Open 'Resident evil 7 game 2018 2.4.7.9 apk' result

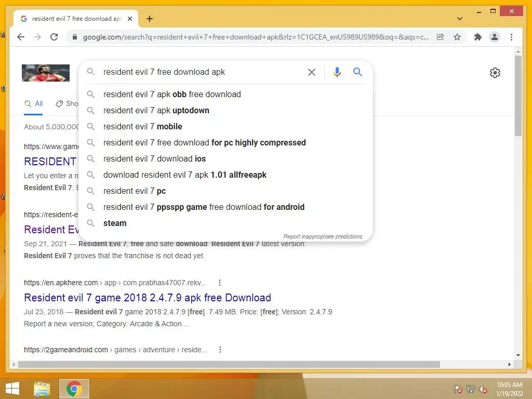pyautogui.click(x=147, y=298)
